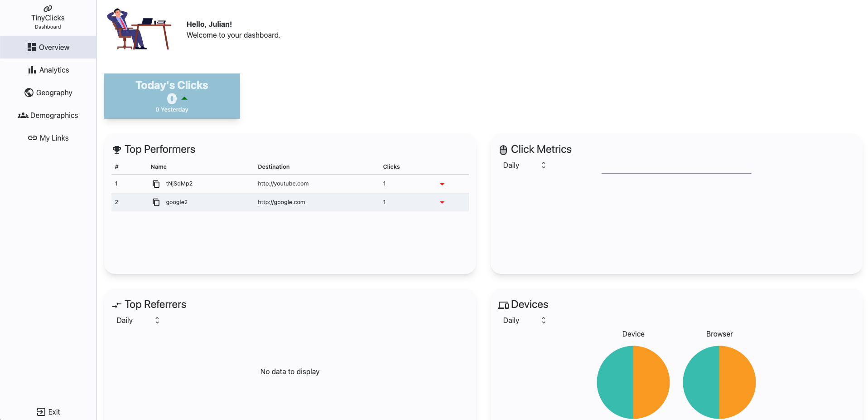Click the My Links chain icon
The width and height of the screenshot is (868, 420).
[x=33, y=138]
